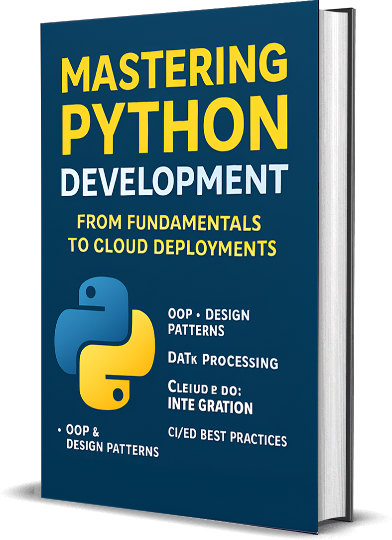
Task: Click the 'TO CLOUD DEPLOYMENTS' subtitle line
Action: pos(172,247)
